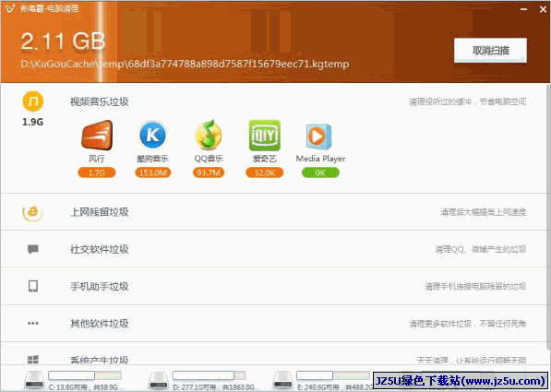Image resolution: width=551 pixels, height=392 pixels.
Task: Click the C: 13.8G可用 label
Action: tap(83, 387)
